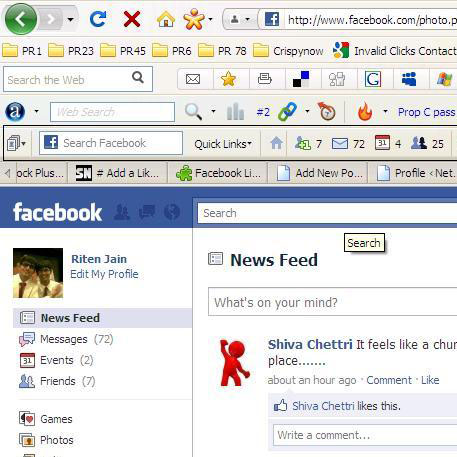
Task: Click the printer toolbar icon
Action: 265,79
